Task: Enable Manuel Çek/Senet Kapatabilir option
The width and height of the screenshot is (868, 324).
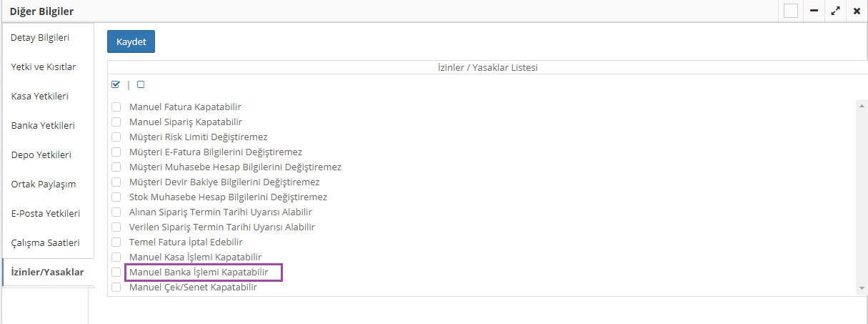Action: (116, 288)
